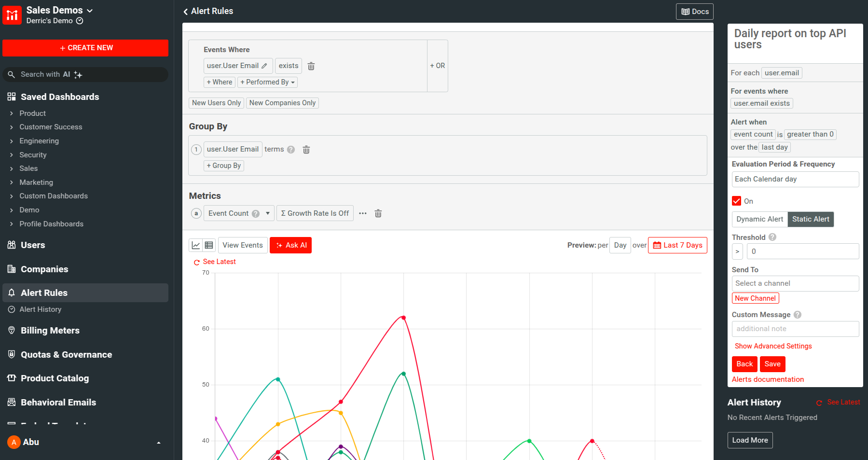Viewport: 868px width, 460px height.
Task: Open Show Advanced Settings link
Action: click(773, 346)
